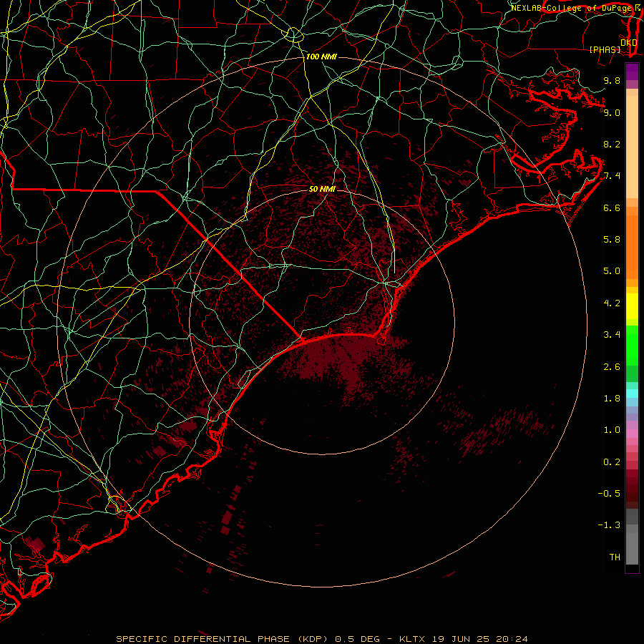Viewport: 644px width, 644px height.
Task: Click the 1.0 value on color scale
Action: coord(612,430)
